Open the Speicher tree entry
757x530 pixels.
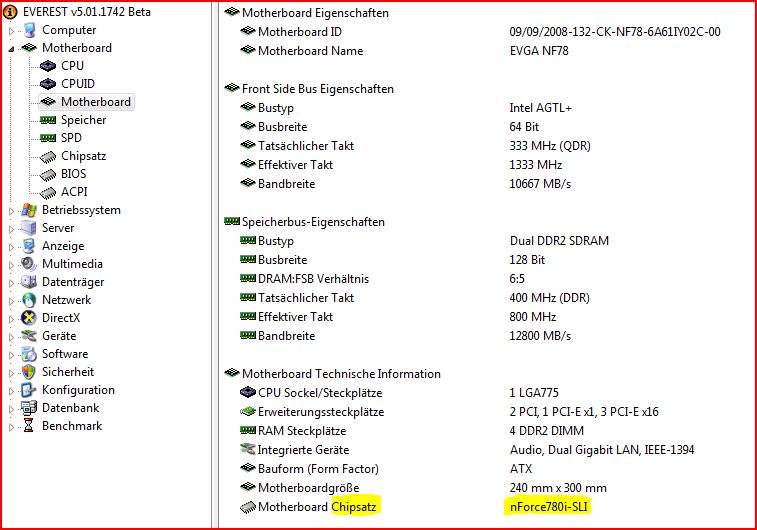(84, 120)
